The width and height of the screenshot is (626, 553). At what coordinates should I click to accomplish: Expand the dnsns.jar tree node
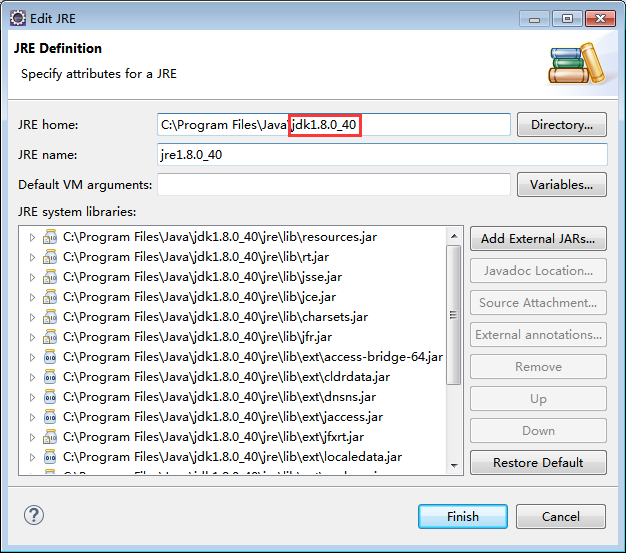[x=32, y=397]
